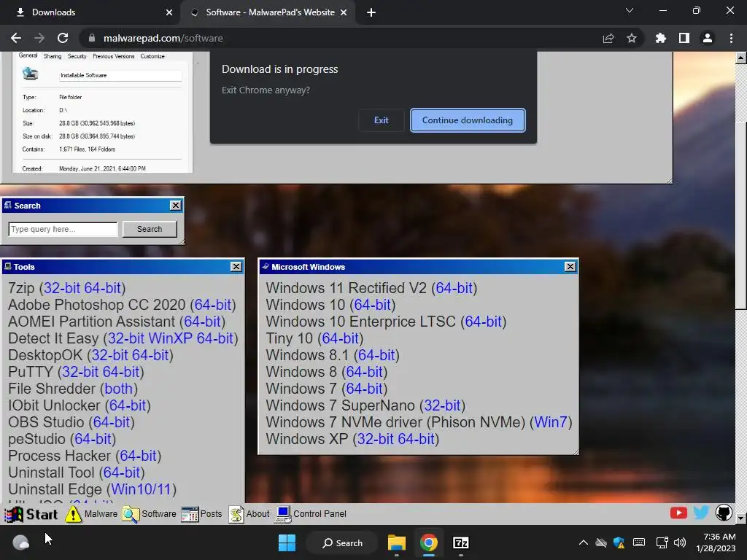Click the GitHub icon
The height and width of the screenshot is (560, 747).
pyautogui.click(x=724, y=513)
